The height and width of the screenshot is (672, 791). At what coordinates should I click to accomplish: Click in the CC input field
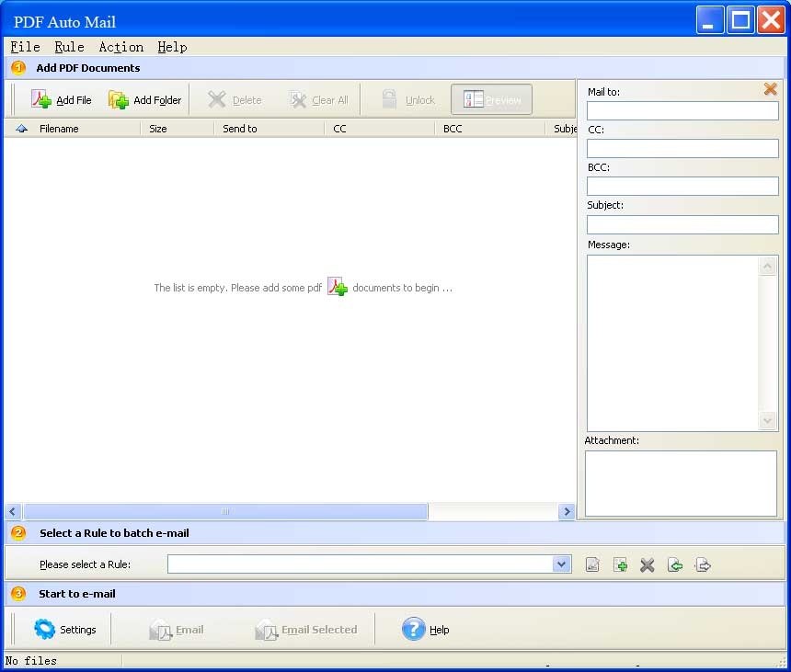(x=682, y=148)
